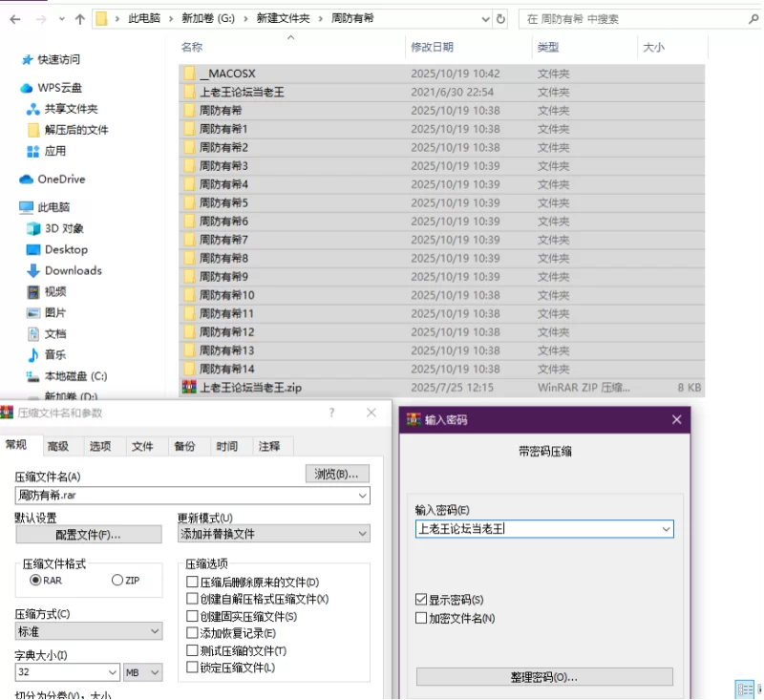This screenshot has width=764, height=700.
Task: Check 压缩后删除原来的文件 option
Action: 192,582
